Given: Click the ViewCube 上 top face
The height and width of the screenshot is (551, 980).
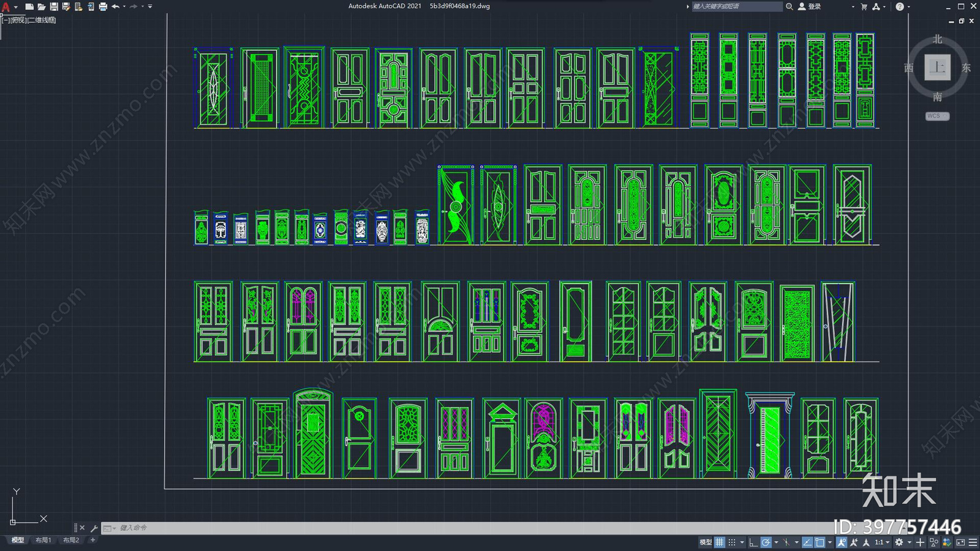Looking at the screenshot, I should [937, 67].
